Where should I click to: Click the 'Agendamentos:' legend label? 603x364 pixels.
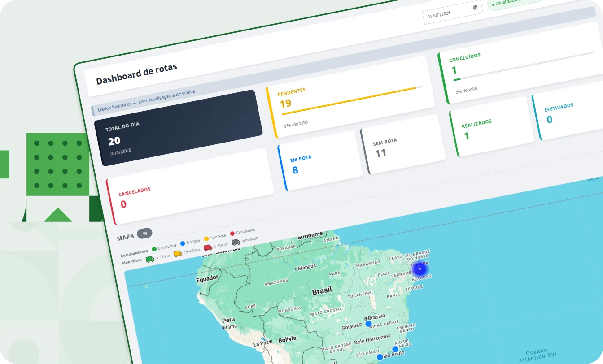(134, 252)
